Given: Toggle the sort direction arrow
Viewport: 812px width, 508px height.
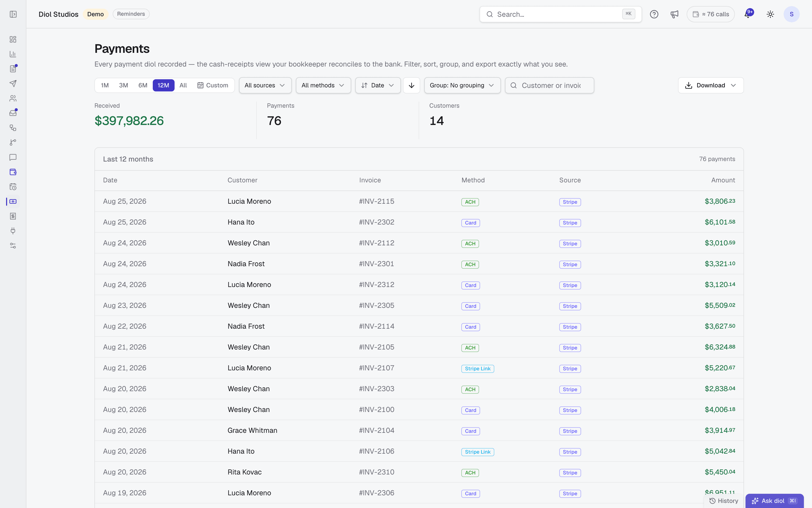Looking at the screenshot, I should pos(411,85).
